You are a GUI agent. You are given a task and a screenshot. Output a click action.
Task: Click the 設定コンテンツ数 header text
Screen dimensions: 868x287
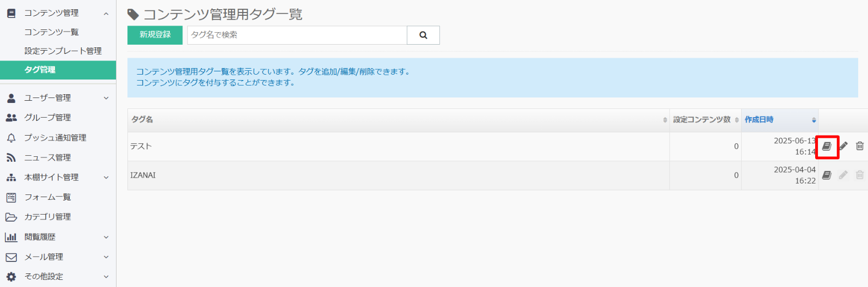pos(702,120)
